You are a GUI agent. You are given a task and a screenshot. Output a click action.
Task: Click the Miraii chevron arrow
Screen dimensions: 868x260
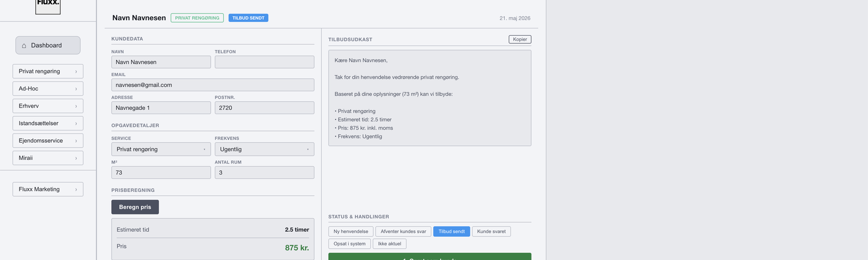tap(76, 158)
